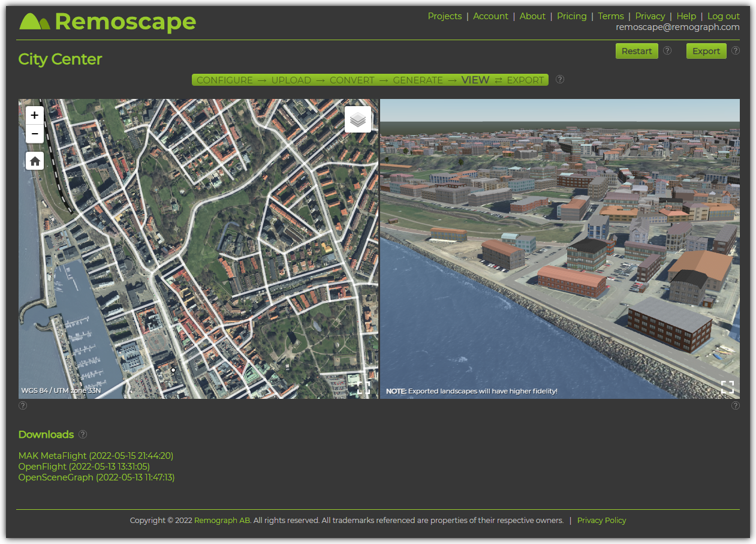Viewport: 756px width, 544px height.
Task: Go to the CONFIGURE workflow step
Action: pyautogui.click(x=225, y=80)
